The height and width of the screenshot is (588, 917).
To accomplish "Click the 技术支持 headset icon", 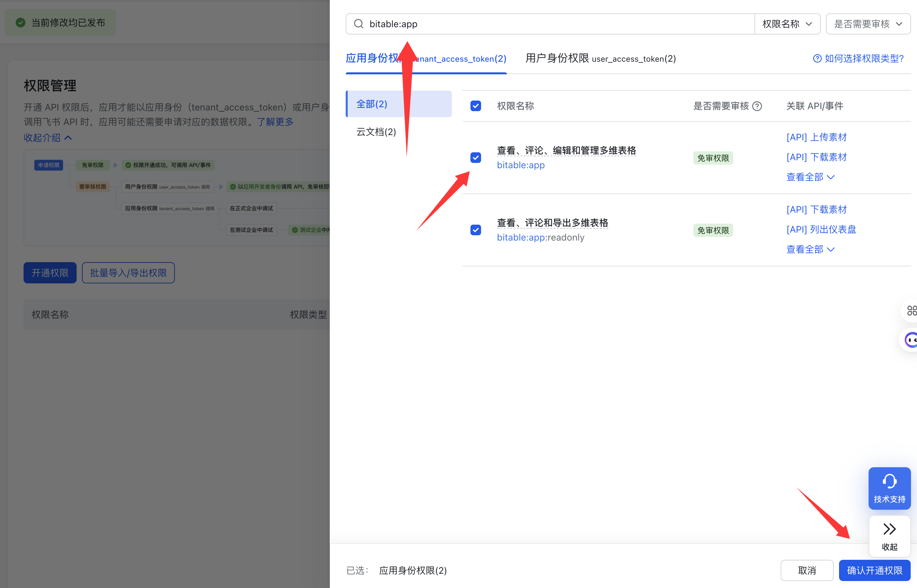I will tap(889, 481).
